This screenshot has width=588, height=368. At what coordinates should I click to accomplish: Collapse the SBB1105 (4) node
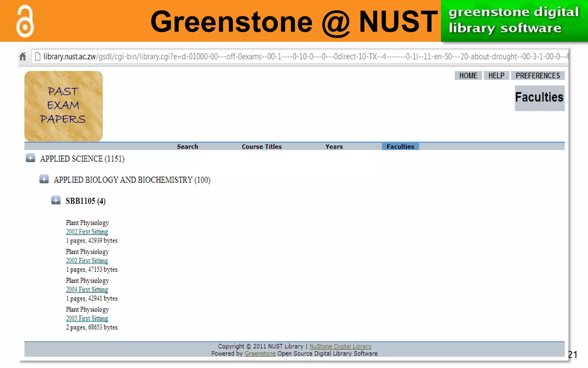pos(56,200)
